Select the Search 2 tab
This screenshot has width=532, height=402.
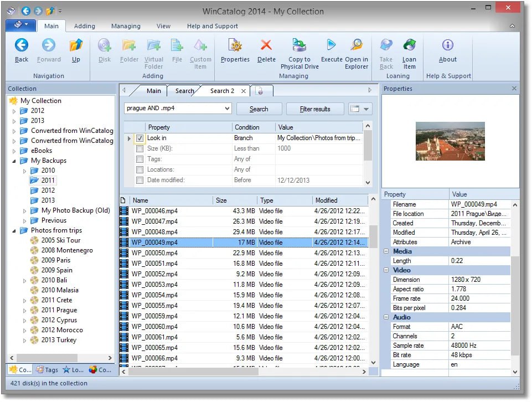click(222, 91)
